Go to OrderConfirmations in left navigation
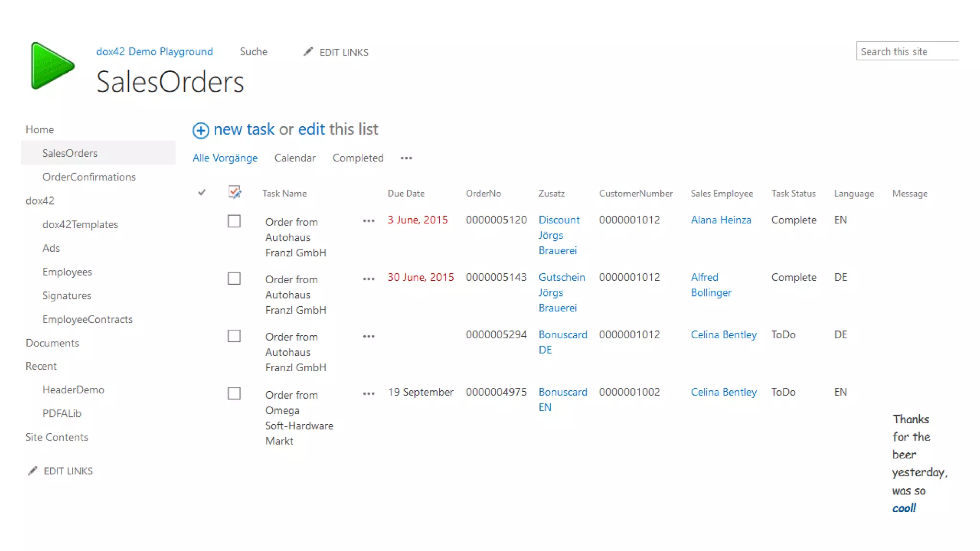 (89, 177)
